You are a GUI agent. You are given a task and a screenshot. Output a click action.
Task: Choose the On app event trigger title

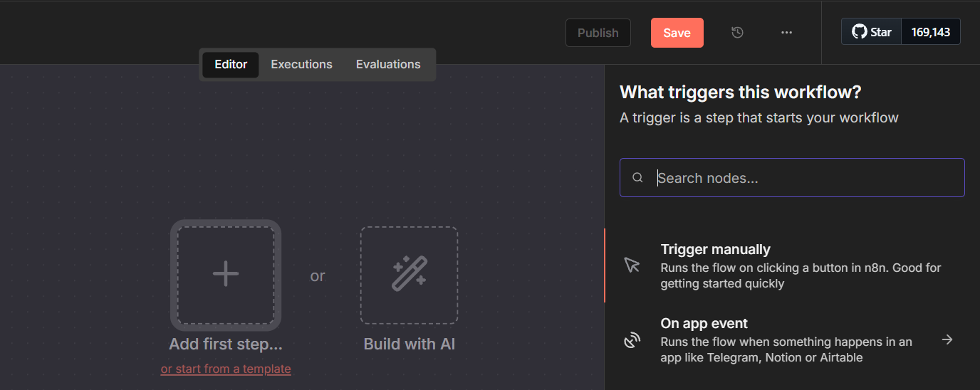(x=704, y=324)
